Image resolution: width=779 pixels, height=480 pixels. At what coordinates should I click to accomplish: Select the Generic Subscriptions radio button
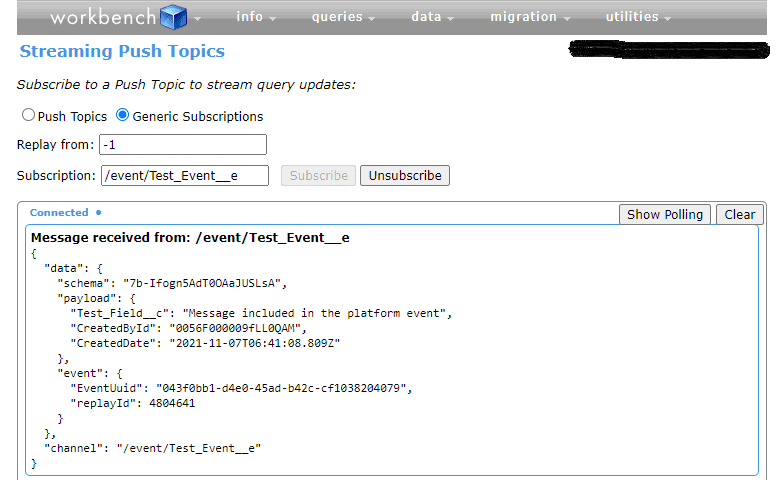pos(122,115)
